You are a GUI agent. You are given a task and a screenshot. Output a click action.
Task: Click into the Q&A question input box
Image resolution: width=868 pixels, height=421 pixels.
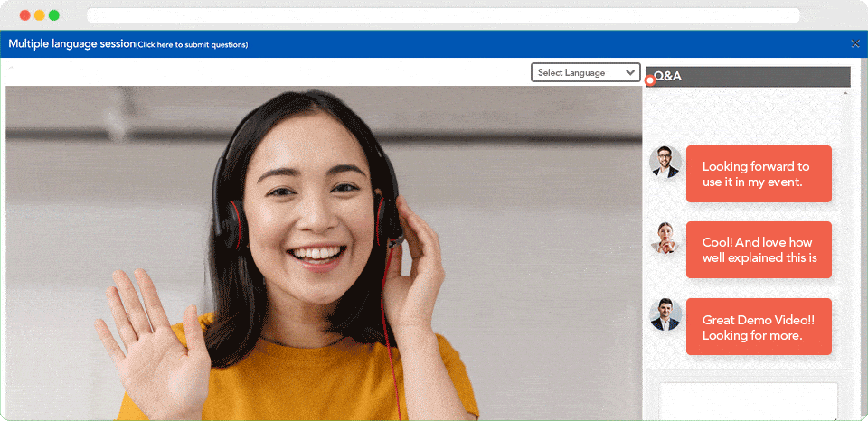tap(748, 401)
